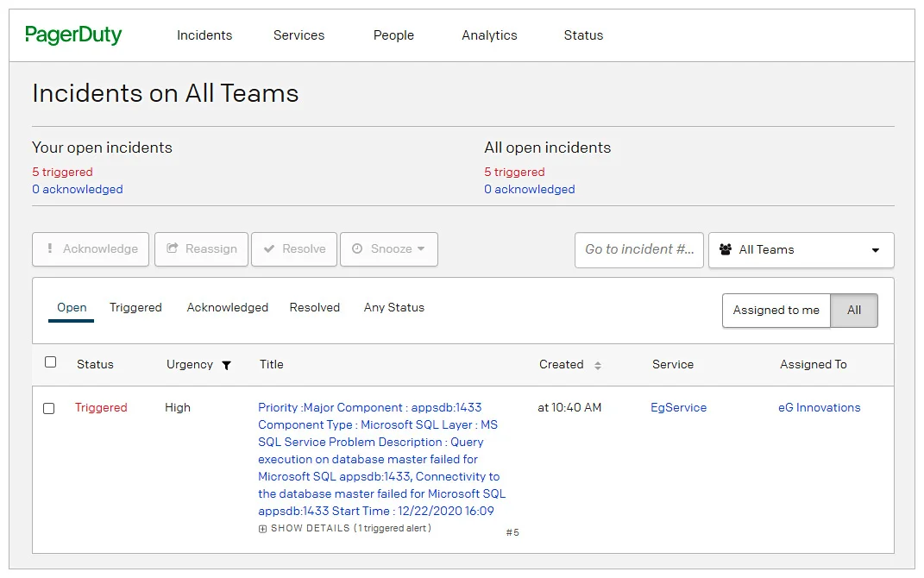The height and width of the screenshot is (578, 924).
Task: Click the Created column header
Action: tap(561, 365)
